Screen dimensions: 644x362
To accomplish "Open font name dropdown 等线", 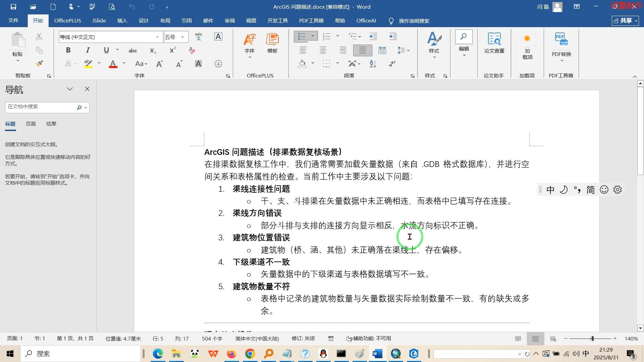I will click(x=157, y=37).
